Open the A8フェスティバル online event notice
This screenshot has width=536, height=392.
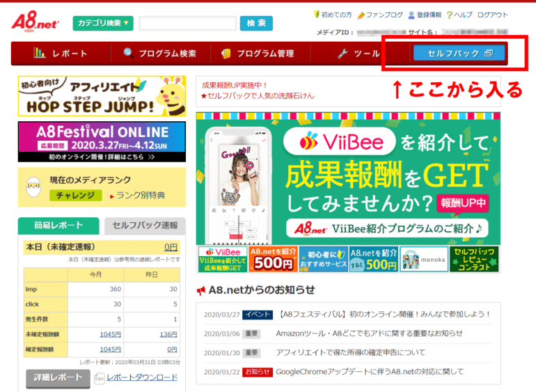[384, 314]
